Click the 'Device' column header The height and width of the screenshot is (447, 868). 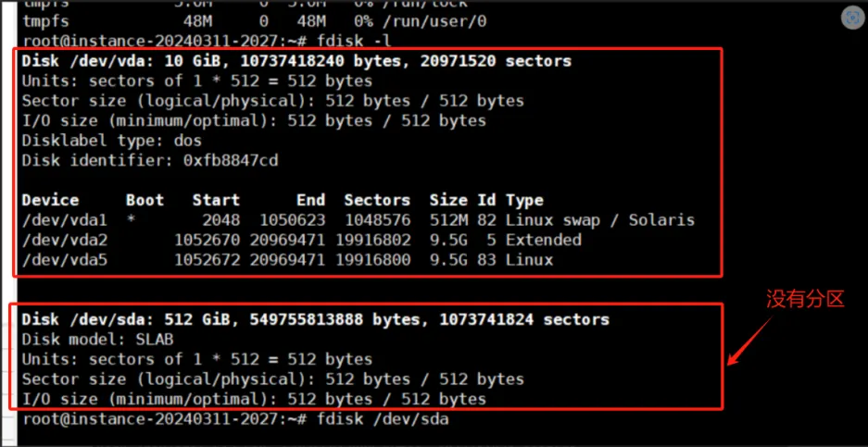point(50,200)
